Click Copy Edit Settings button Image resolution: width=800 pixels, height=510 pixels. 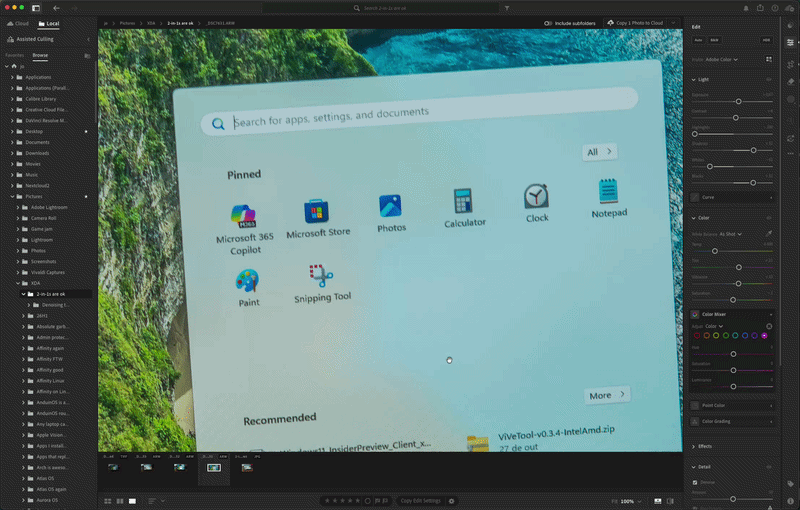420,501
